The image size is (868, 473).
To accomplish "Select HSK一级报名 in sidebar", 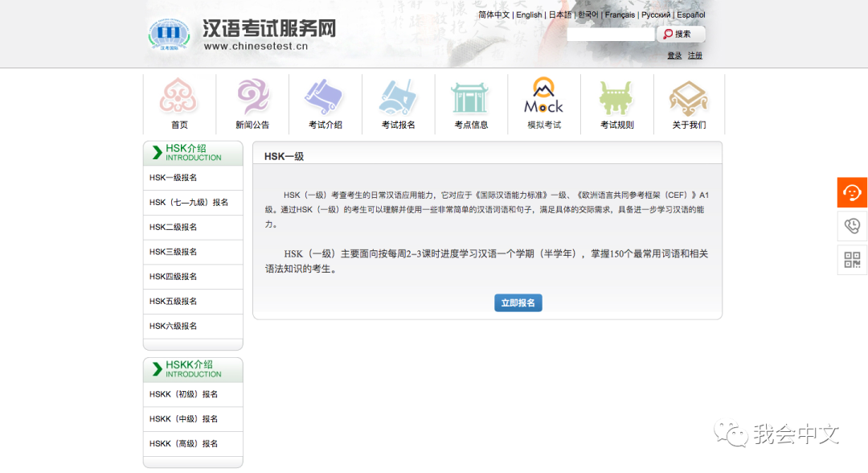I will 193,178.
